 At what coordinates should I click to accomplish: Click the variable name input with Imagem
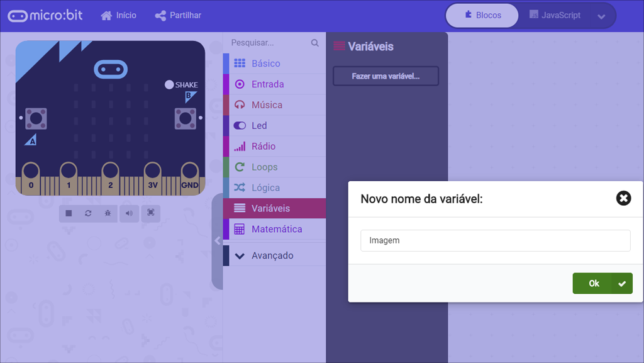click(x=496, y=240)
